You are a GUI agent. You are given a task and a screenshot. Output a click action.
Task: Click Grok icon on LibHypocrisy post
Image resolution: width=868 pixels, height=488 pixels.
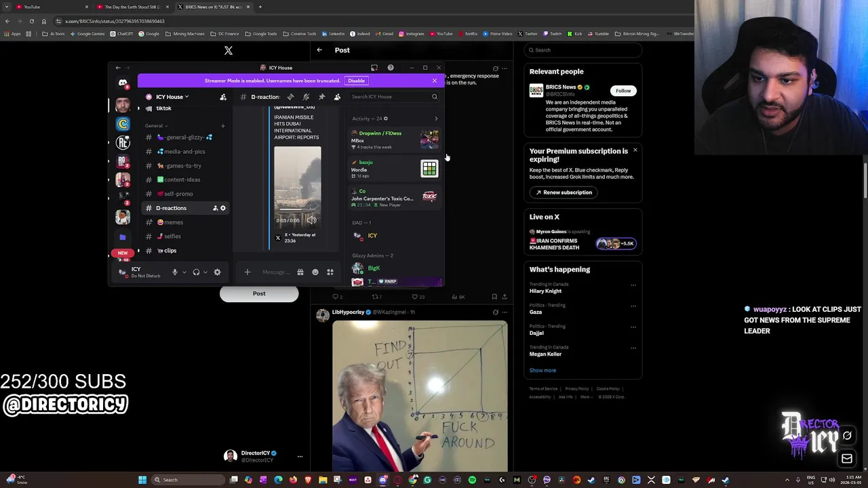495,312
